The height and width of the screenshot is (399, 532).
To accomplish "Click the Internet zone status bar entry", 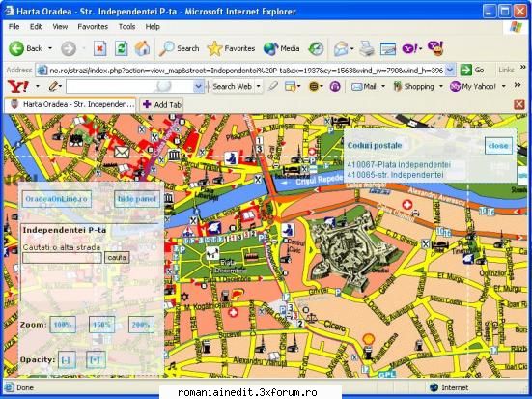I will coord(449,387).
